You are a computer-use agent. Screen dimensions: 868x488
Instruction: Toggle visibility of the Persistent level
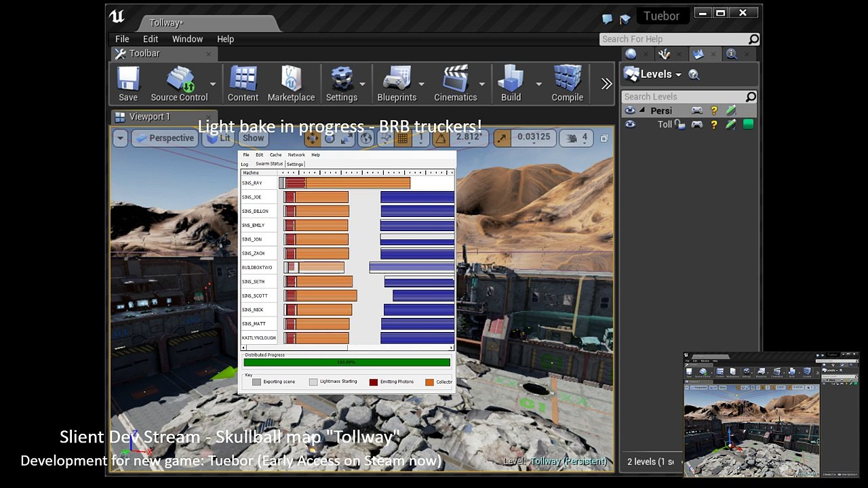click(631, 110)
